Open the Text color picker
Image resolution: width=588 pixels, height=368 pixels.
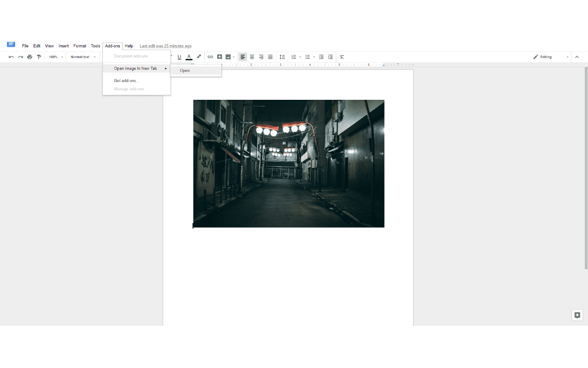[189, 57]
